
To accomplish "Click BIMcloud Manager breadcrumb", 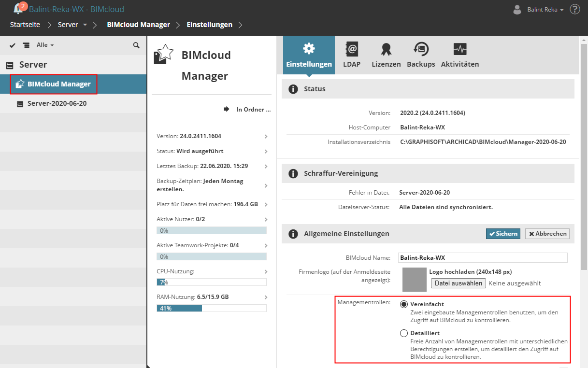I will [138, 25].
